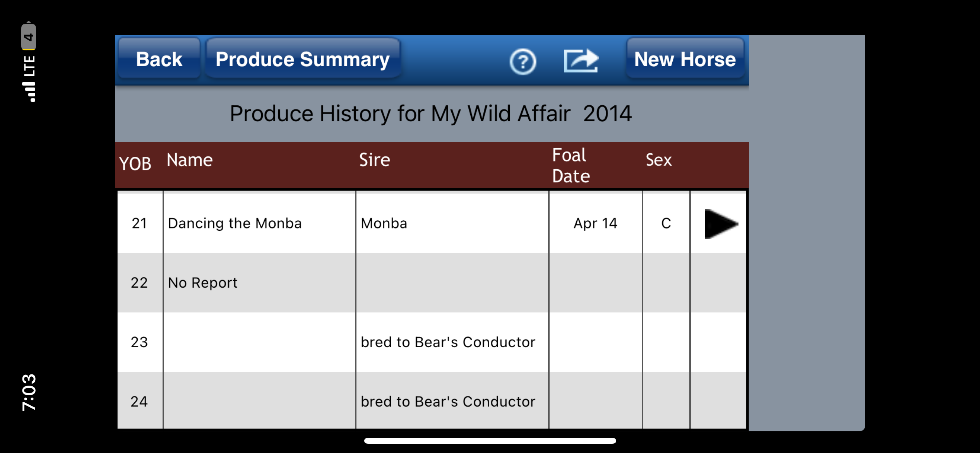
Task: Tap the LTE signal status indicator
Action: (x=29, y=78)
